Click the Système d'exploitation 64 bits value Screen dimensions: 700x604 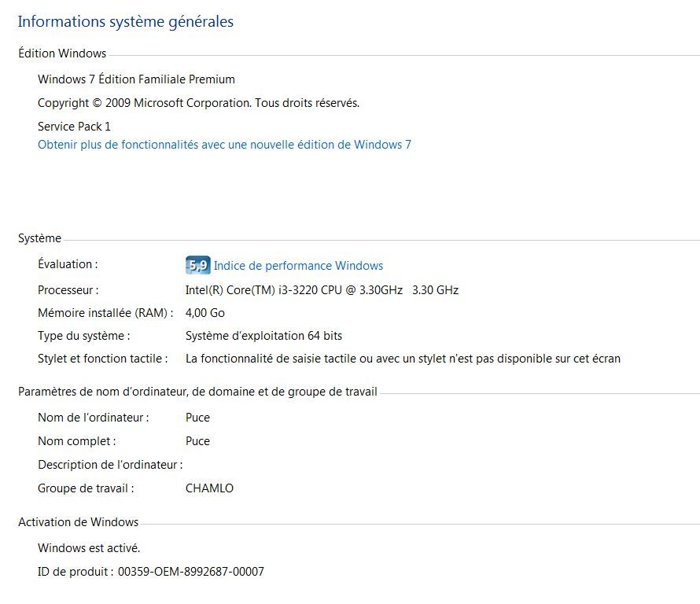[x=263, y=336]
